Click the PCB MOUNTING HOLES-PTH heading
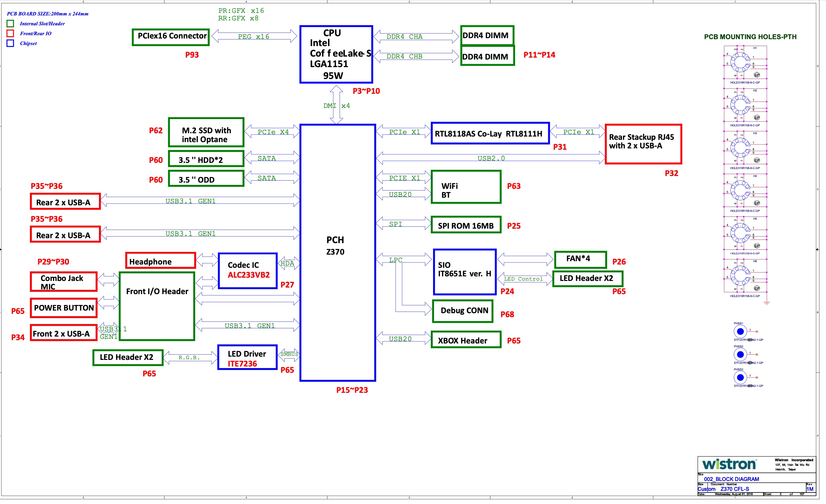 [750, 37]
